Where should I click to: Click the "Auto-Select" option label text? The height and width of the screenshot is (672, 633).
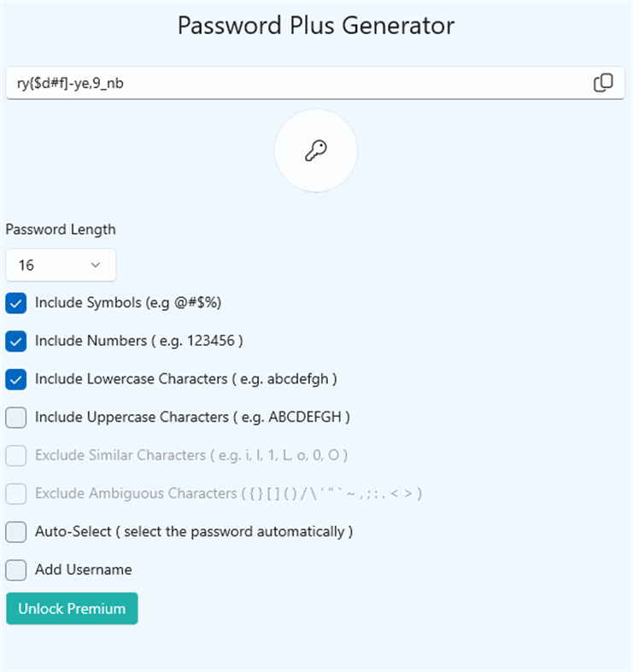[x=194, y=532]
